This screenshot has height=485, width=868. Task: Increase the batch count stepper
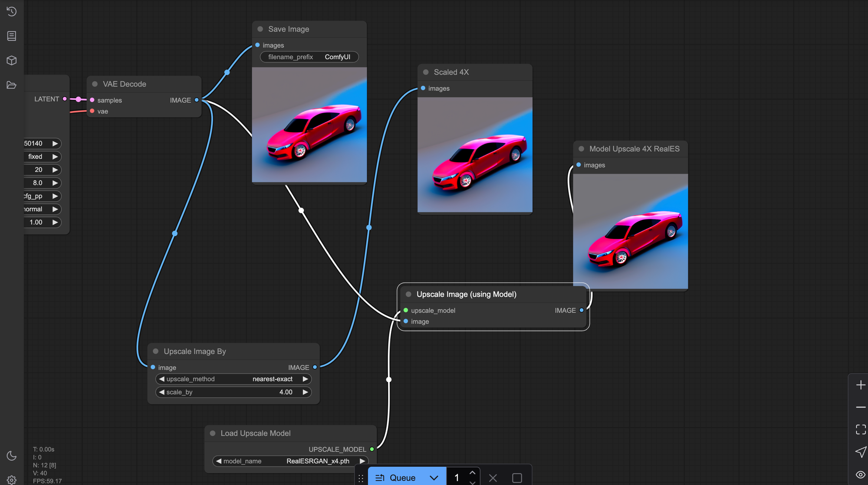[x=472, y=473]
